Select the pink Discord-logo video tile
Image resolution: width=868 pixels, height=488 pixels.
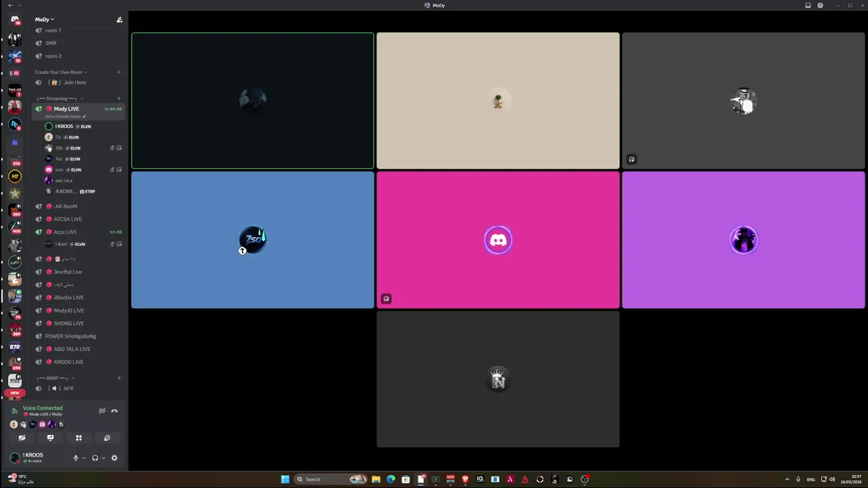click(498, 240)
